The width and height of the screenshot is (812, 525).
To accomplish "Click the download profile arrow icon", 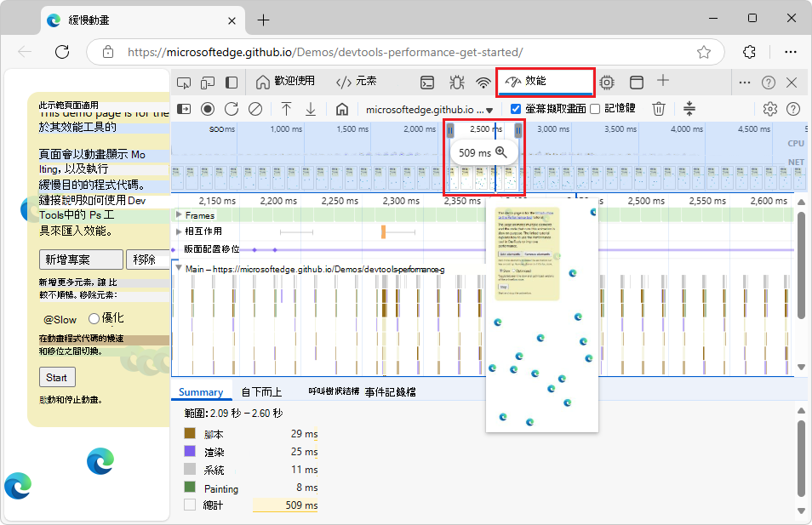I will click(311, 109).
